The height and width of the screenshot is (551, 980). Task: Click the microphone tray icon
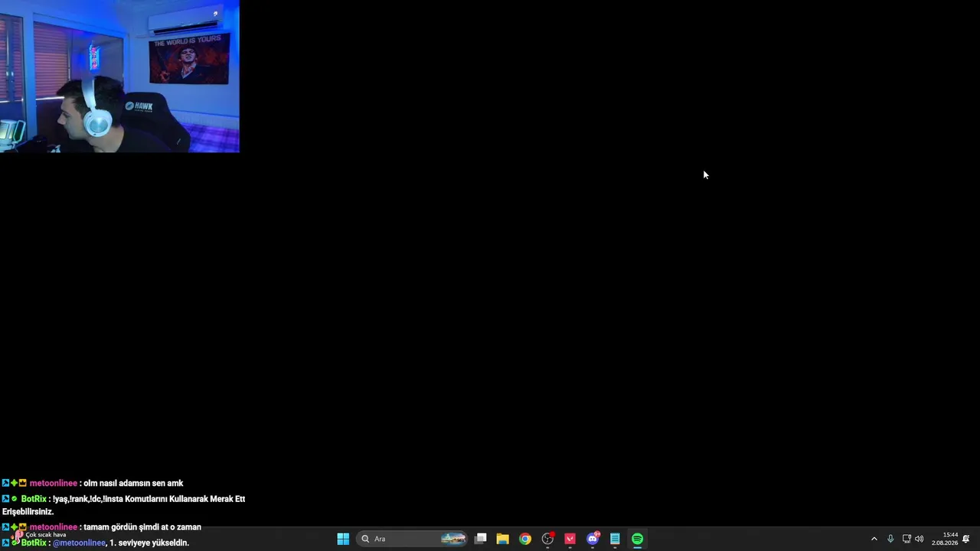[890, 539]
